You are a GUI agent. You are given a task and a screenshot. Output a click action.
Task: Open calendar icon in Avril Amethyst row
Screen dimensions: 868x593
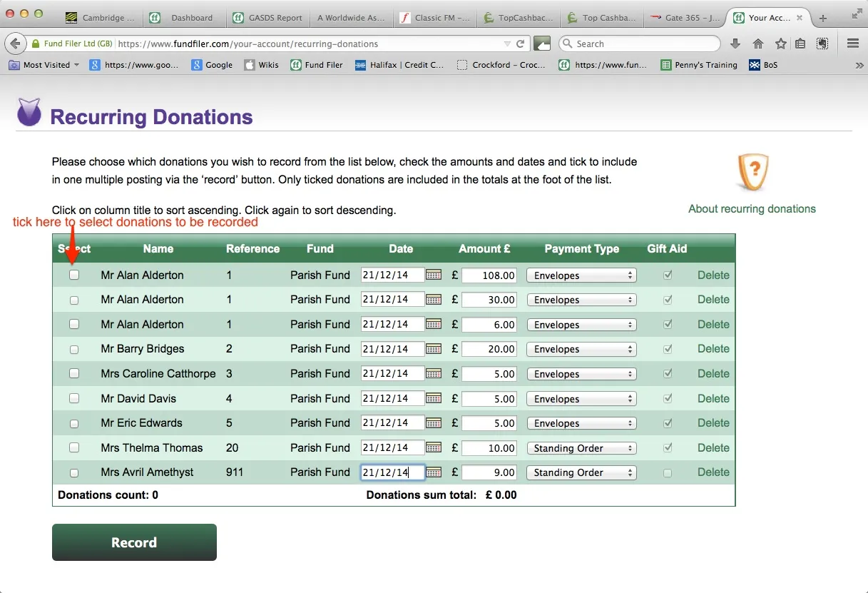[x=434, y=472]
